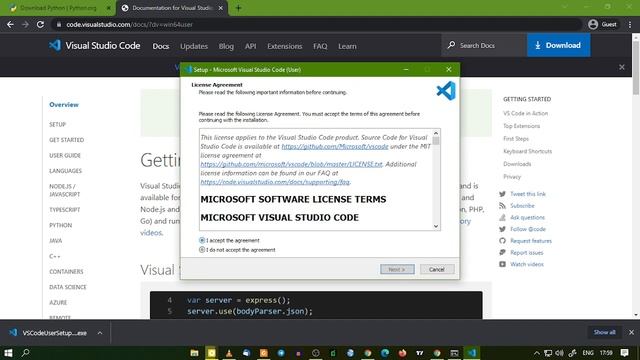The height and width of the screenshot is (360, 640).
Task: Open VLC media player from the taskbar
Action: (x=229, y=353)
